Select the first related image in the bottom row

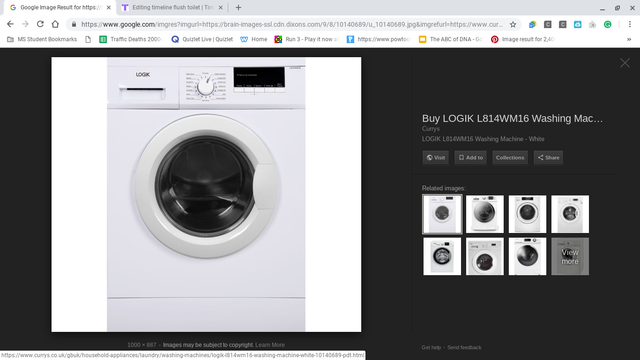442,256
